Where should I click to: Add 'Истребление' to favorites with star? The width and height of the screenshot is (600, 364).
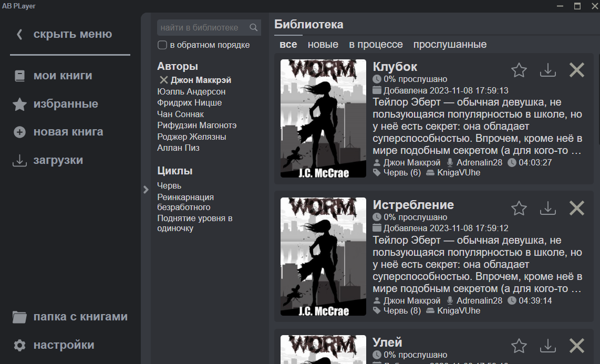pyautogui.click(x=519, y=208)
